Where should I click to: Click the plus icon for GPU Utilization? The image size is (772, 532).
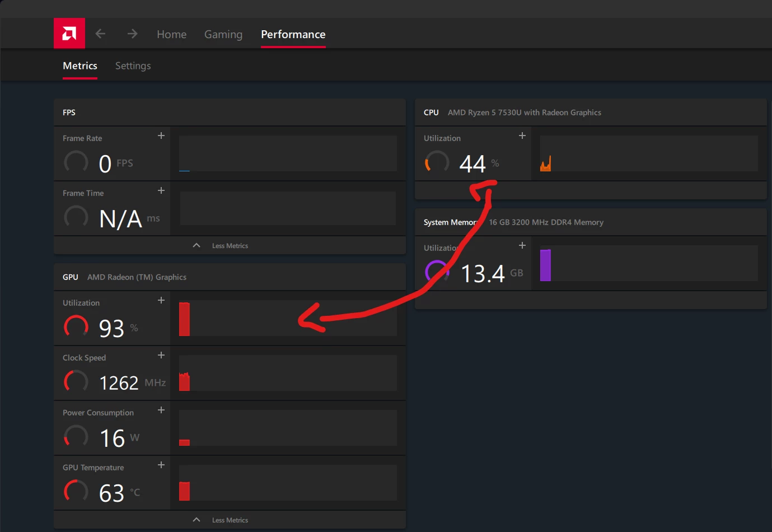pos(161,300)
